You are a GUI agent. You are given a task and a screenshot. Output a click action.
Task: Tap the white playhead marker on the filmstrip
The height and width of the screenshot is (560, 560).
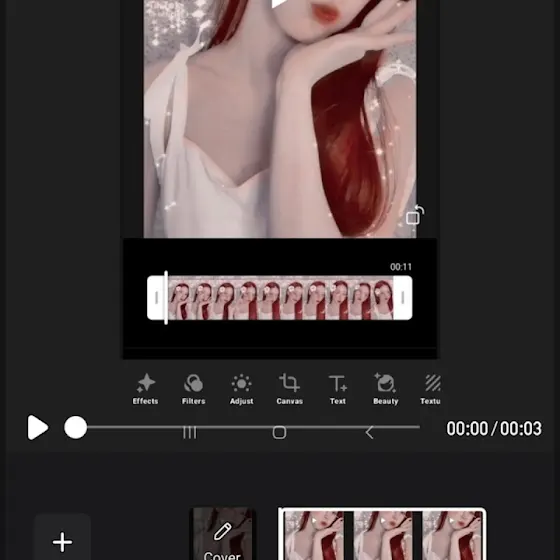(166, 298)
